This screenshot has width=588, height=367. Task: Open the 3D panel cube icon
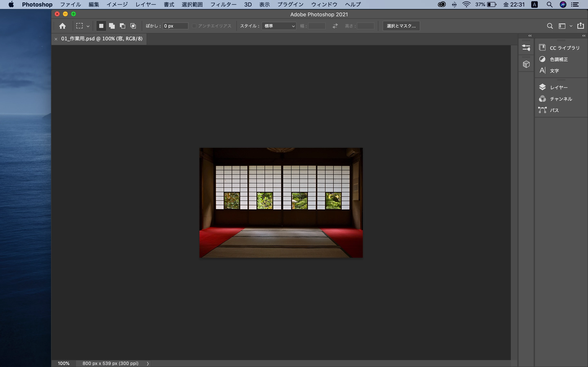526,64
